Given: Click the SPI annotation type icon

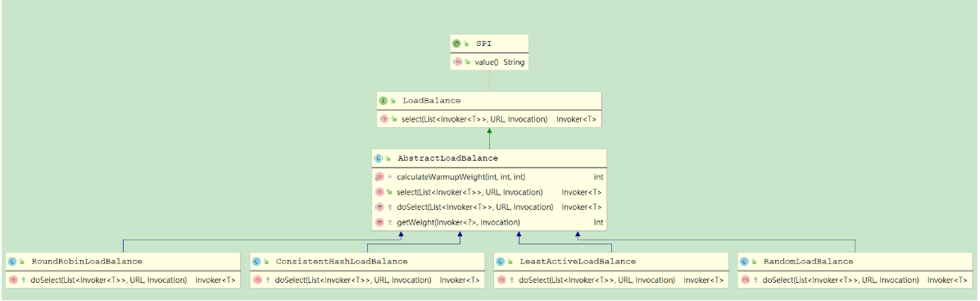Looking at the screenshot, I should point(457,43).
